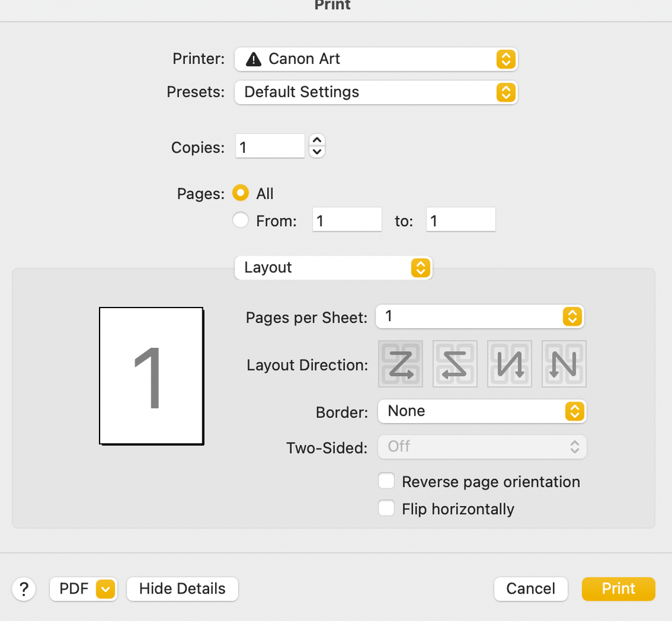Open the Pages per Sheet dropdown
672x621 pixels.
480,316
